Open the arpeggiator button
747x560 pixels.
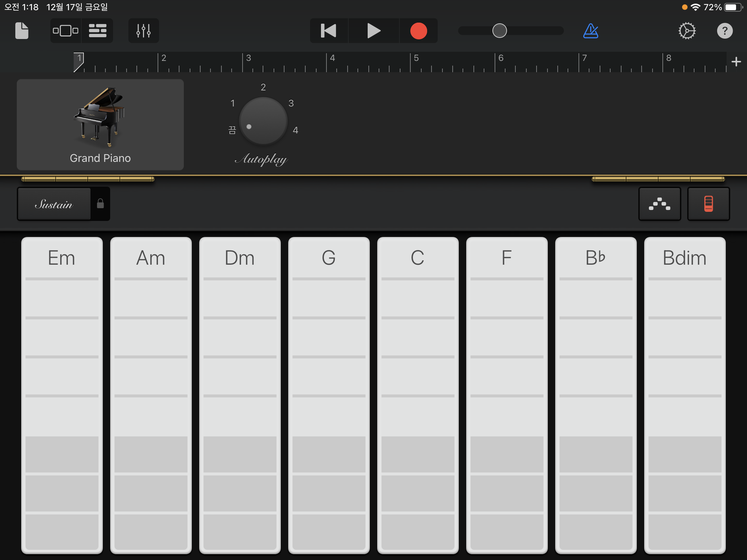[x=659, y=204]
